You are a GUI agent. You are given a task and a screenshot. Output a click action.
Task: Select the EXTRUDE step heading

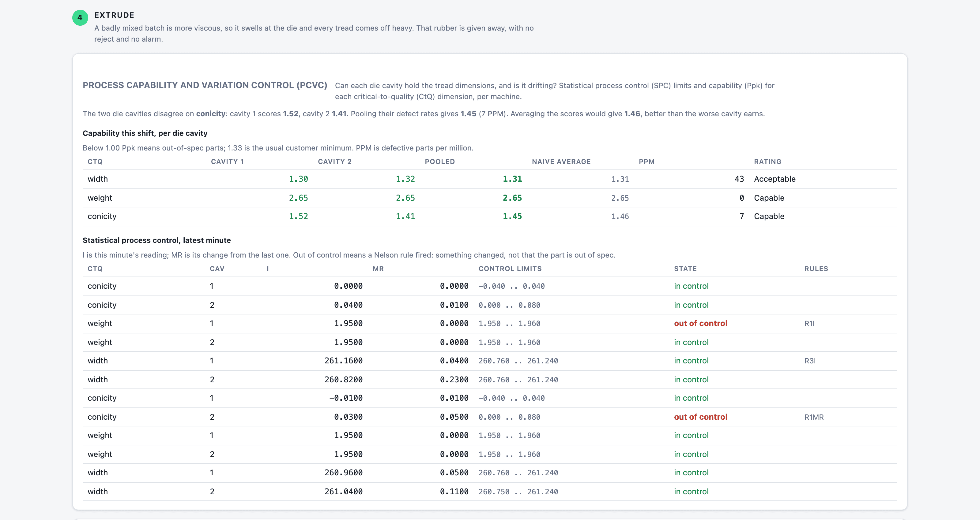(x=115, y=15)
